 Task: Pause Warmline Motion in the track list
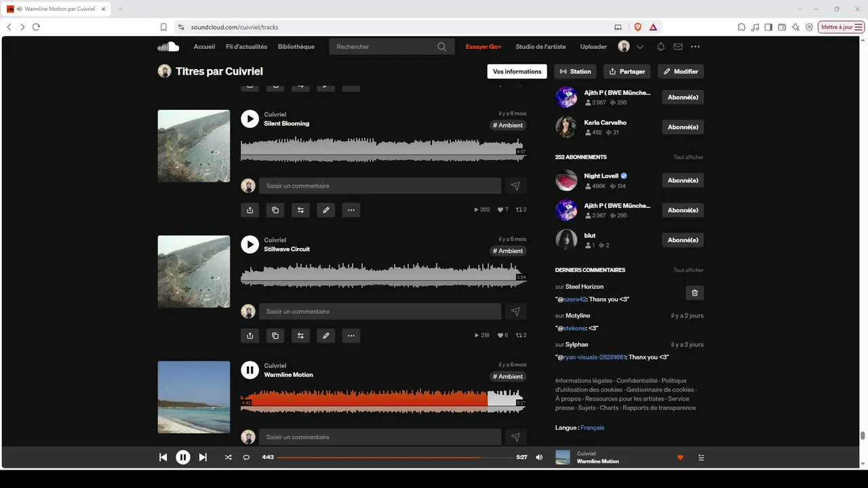[x=250, y=370]
